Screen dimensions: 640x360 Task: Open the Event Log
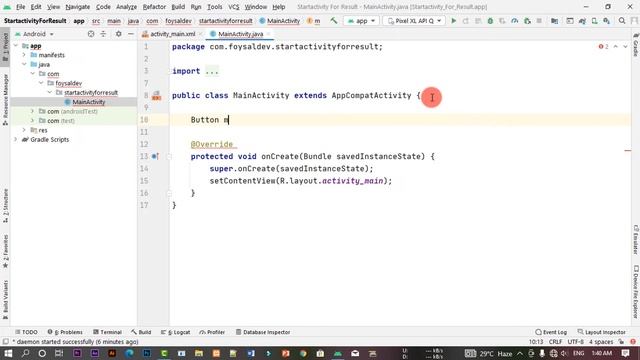(551, 332)
